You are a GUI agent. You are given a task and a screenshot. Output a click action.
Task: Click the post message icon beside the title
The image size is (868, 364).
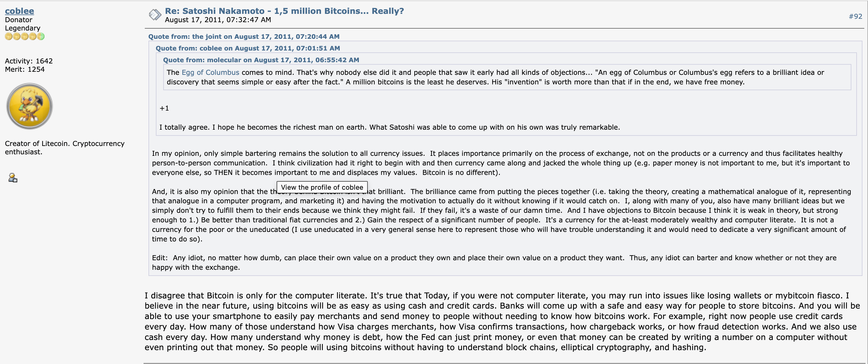155,15
